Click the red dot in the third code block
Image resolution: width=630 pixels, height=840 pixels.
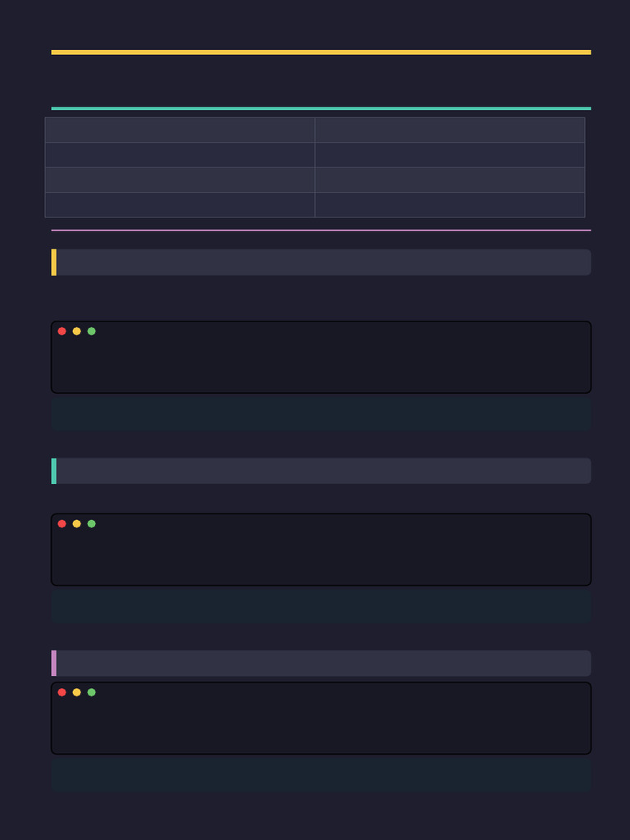coord(62,692)
